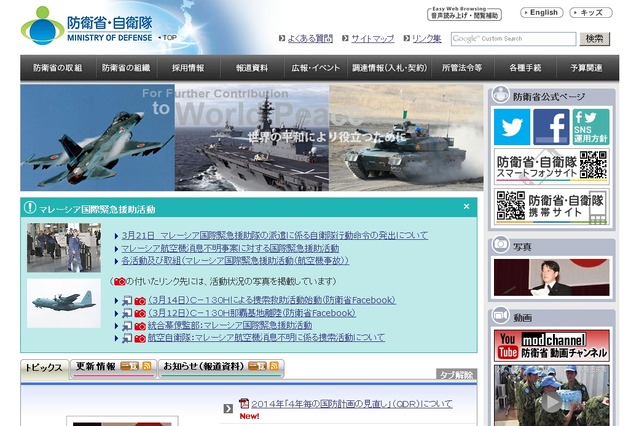Click external-window icon beside 統合幕僚監部 link

coord(127,326)
